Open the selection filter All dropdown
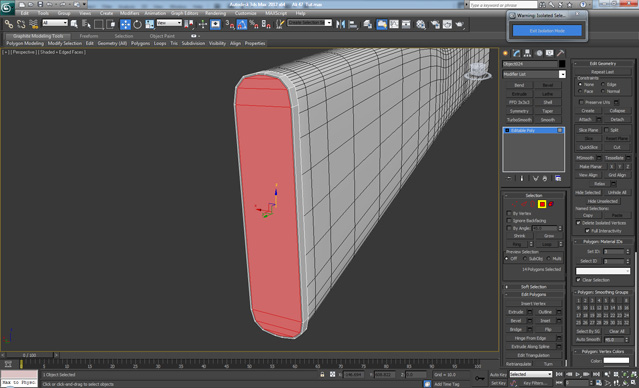 [x=55, y=23]
